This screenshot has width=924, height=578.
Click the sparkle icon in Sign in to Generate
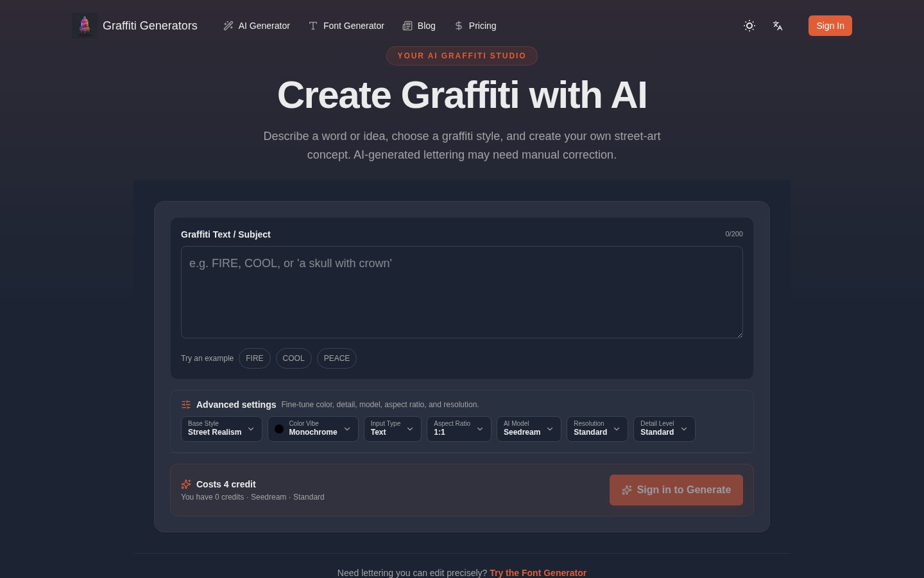[x=627, y=490]
